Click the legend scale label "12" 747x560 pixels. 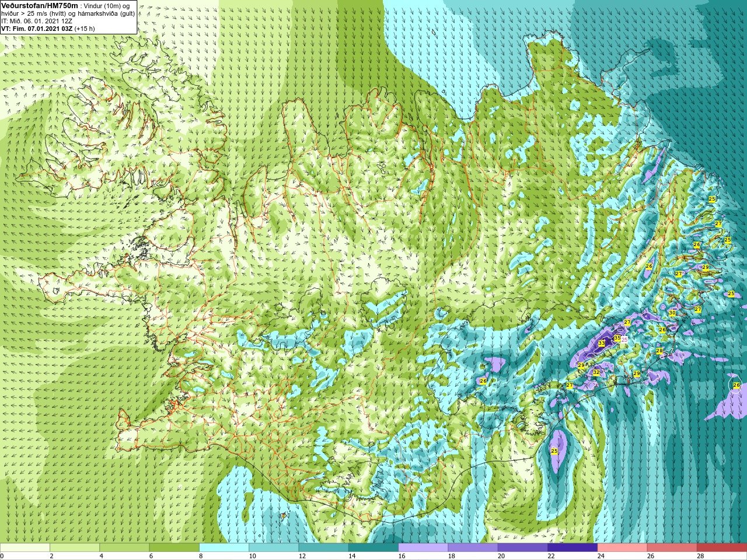[x=302, y=556]
